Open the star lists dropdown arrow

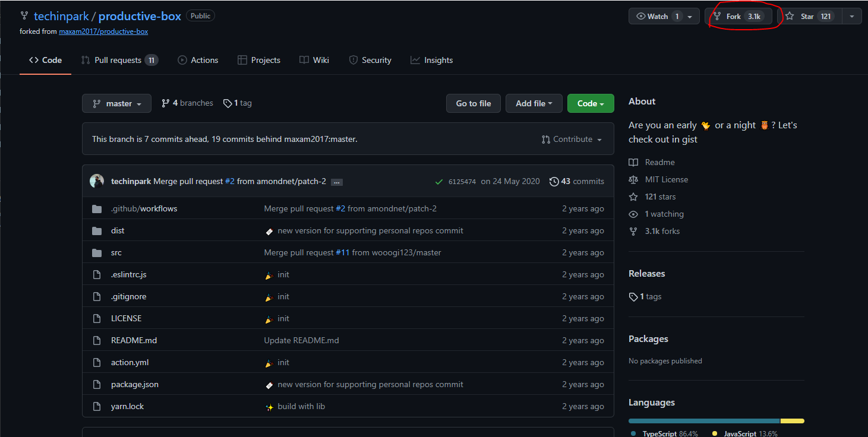click(x=853, y=17)
